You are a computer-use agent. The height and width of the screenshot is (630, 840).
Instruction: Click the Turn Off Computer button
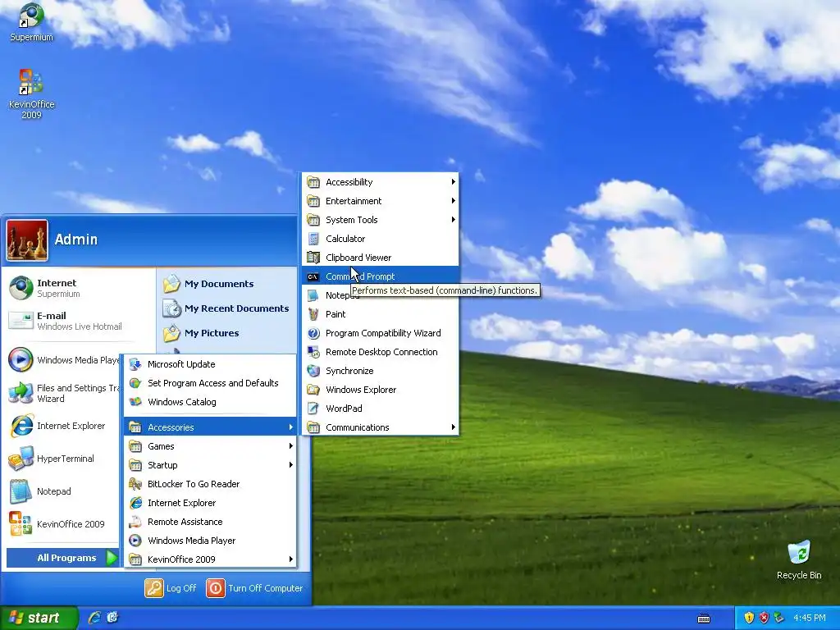[x=255, y=587]
